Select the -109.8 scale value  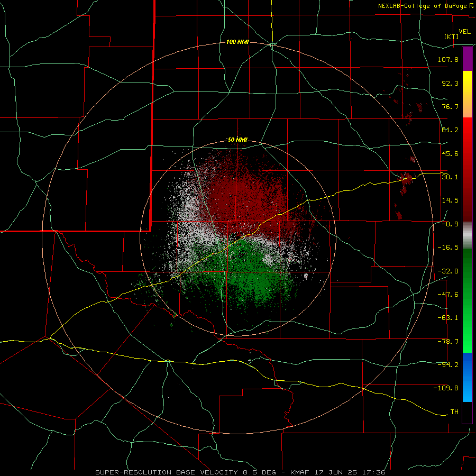tap(446, 388)
